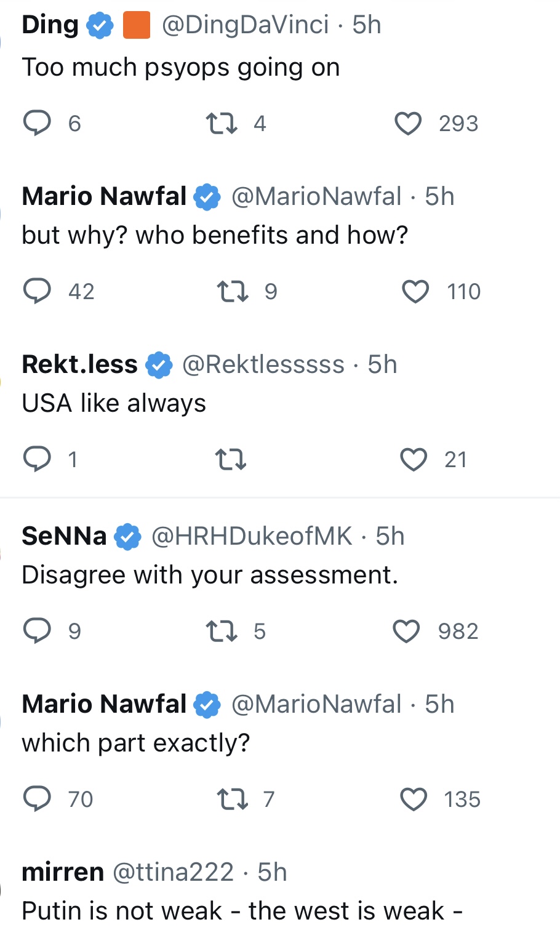Reply to 'who benefits and how?' tweet
The image size is (560, 938).
pos(37,291)
